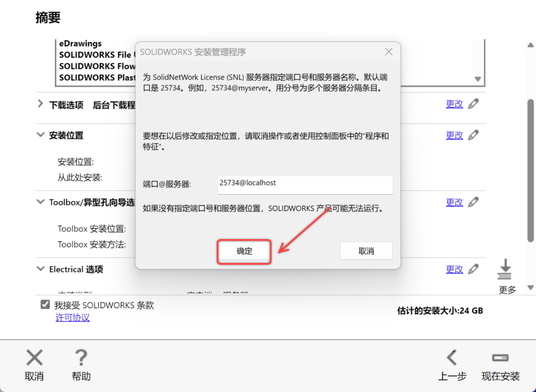Collapse the 安装位置 section
Screen dimensions: 536x392
(x=40, y=135)
